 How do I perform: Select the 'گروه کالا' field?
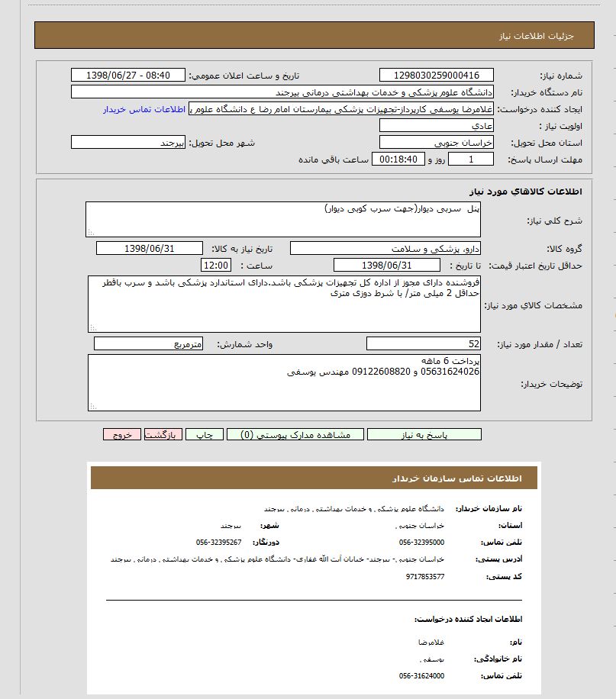385,249
